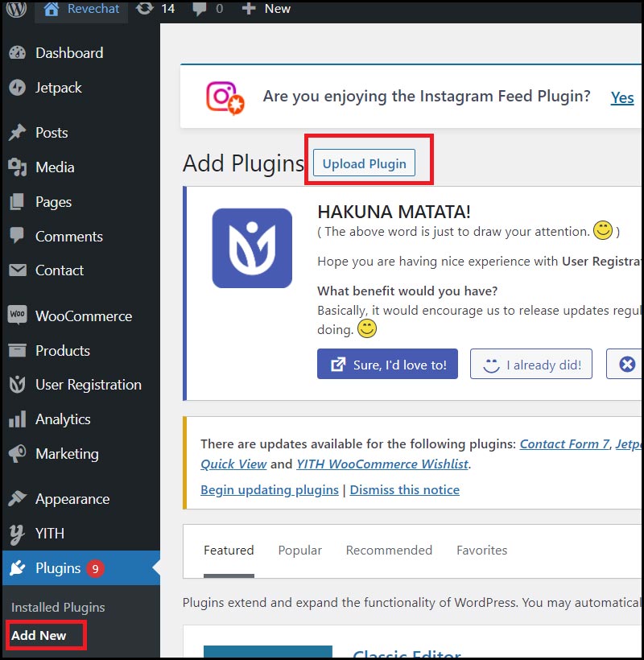Open the Favorites tab

pyautogui.click(x=481, y=551)
